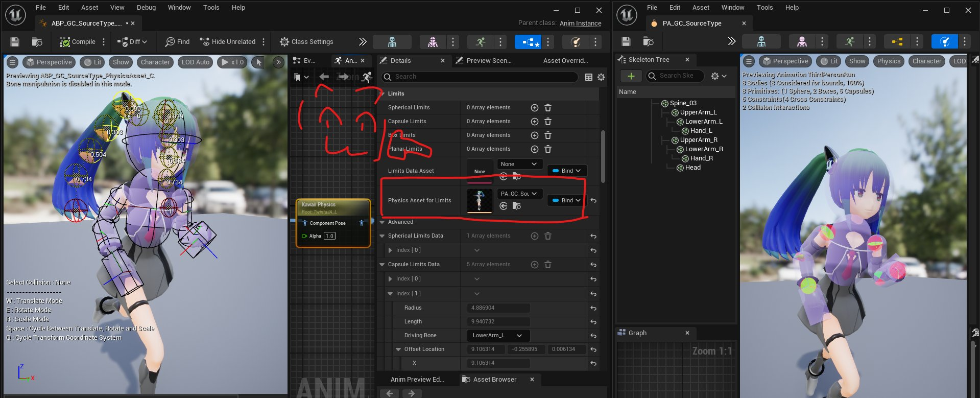Remove all Capsule Limits elements
Image resolution: width=980 pixels, height=398 pixels.
548,122
